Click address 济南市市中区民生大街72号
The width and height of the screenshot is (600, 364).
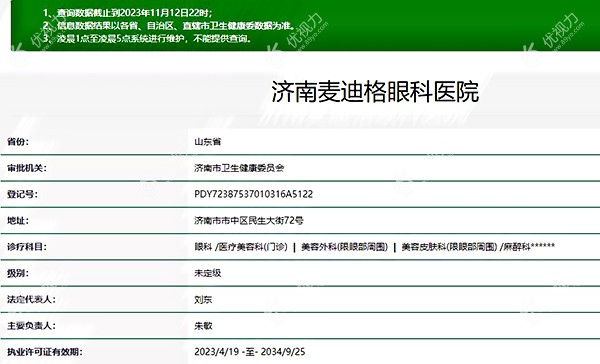pyautogui.click(x=249, y=221)
